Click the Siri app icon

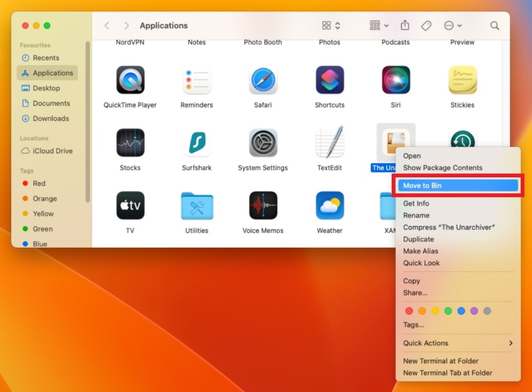(396, 80)
